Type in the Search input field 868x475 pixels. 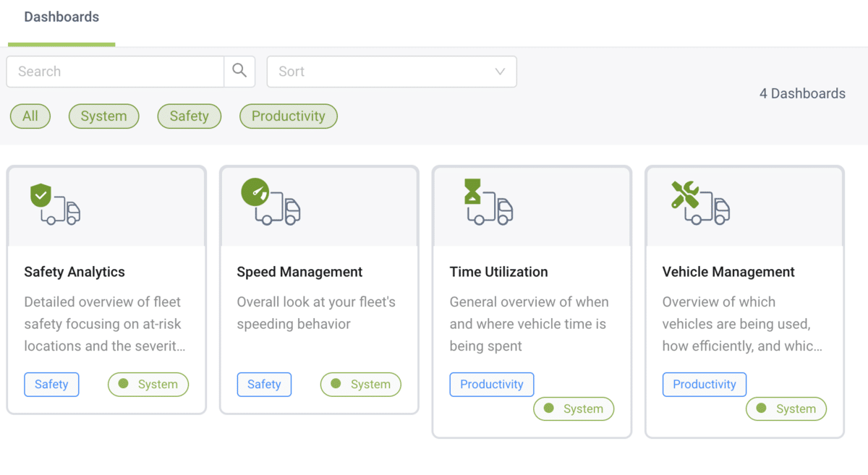click(116, 72)
